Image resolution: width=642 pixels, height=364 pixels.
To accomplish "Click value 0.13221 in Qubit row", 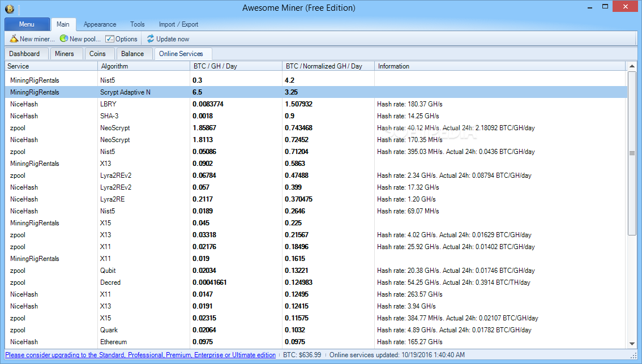I will pos(297,270).
